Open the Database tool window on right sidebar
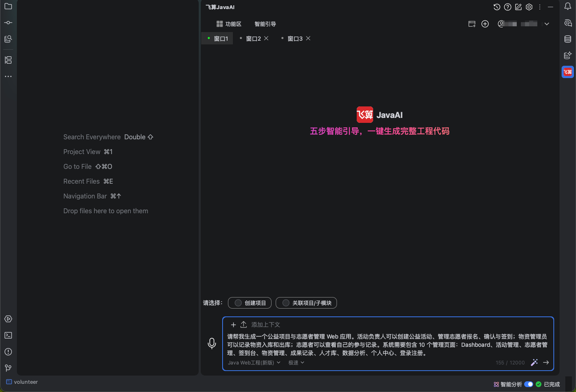The width and height of the screenshot is (576, 392). click(568, 39)
